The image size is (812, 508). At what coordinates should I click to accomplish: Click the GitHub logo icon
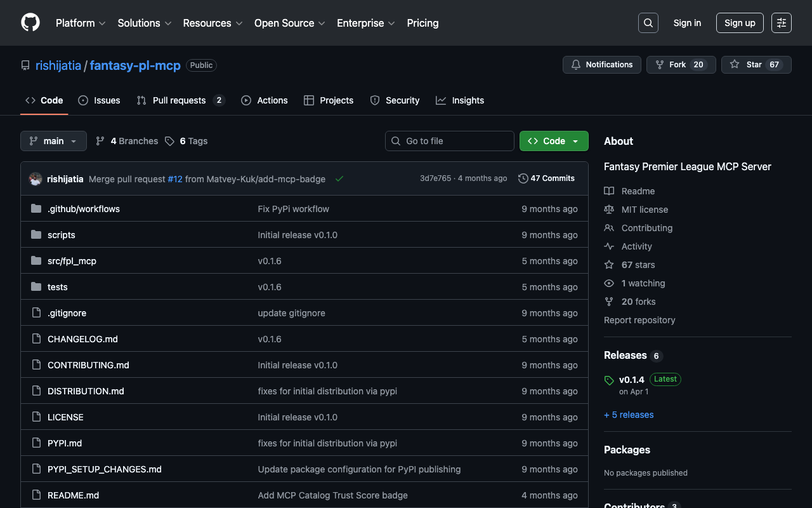(30, 23)
